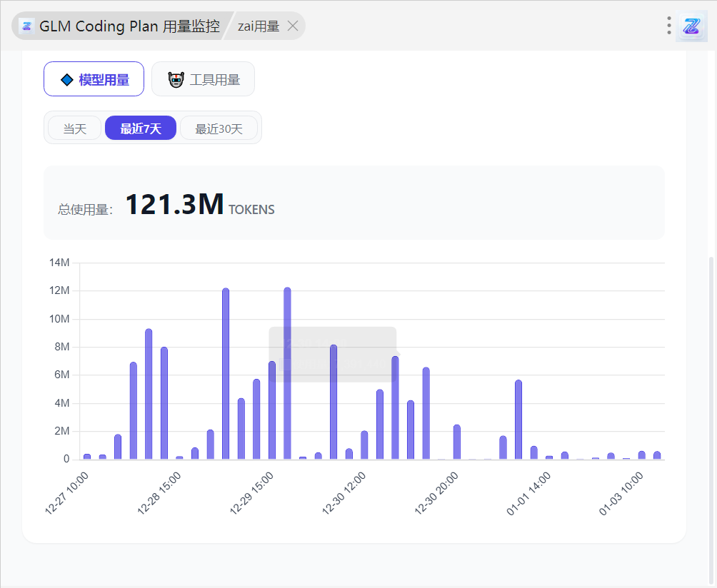
Task: Select the 当天 time range
Action: coord(74,128)
